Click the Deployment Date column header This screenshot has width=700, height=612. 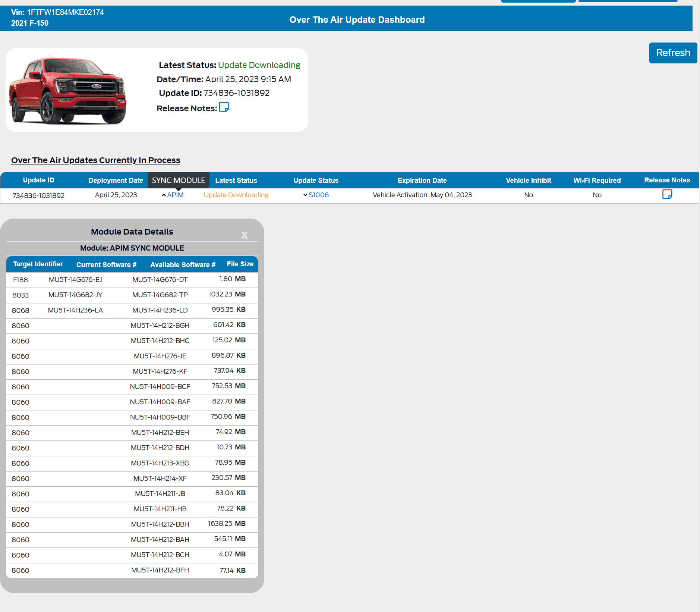(x=116, y=181)
